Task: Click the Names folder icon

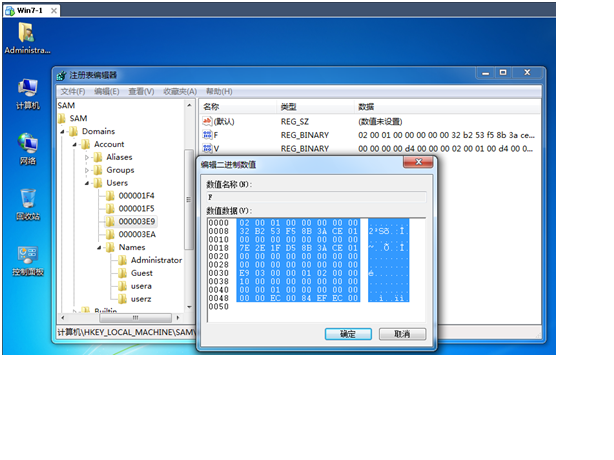Action: [x=110, y=247]
